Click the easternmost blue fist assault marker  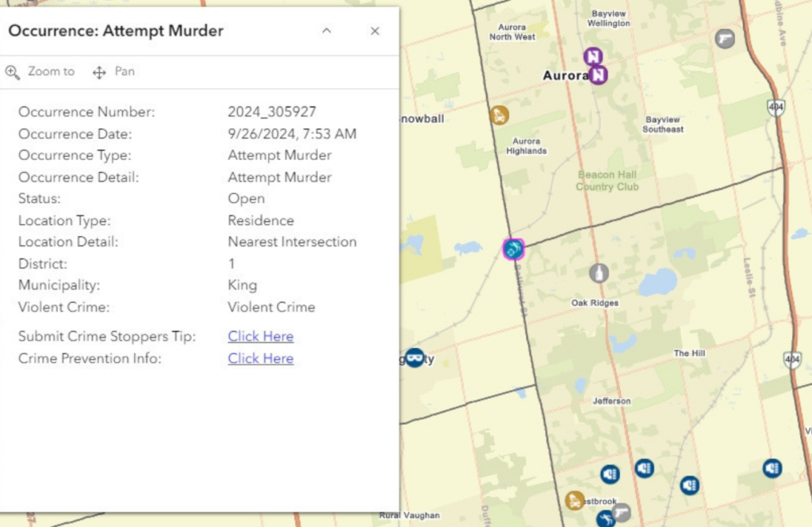coord(772,468)
